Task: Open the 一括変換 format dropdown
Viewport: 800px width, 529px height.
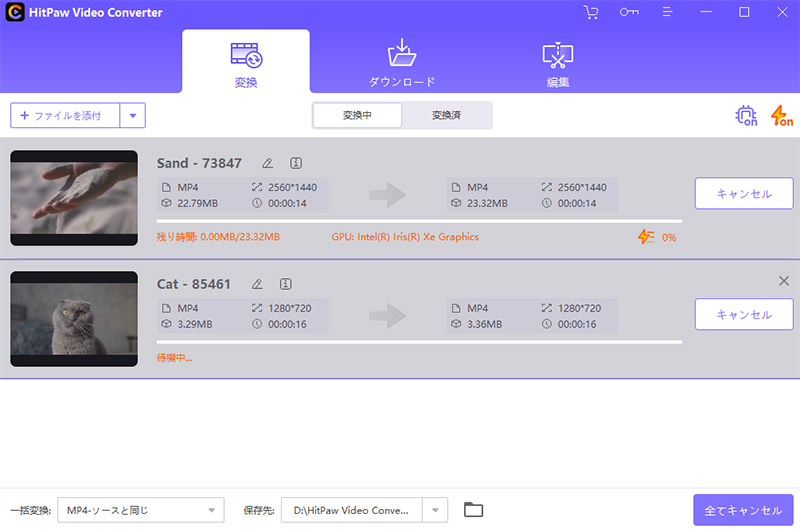Action: 141,510
